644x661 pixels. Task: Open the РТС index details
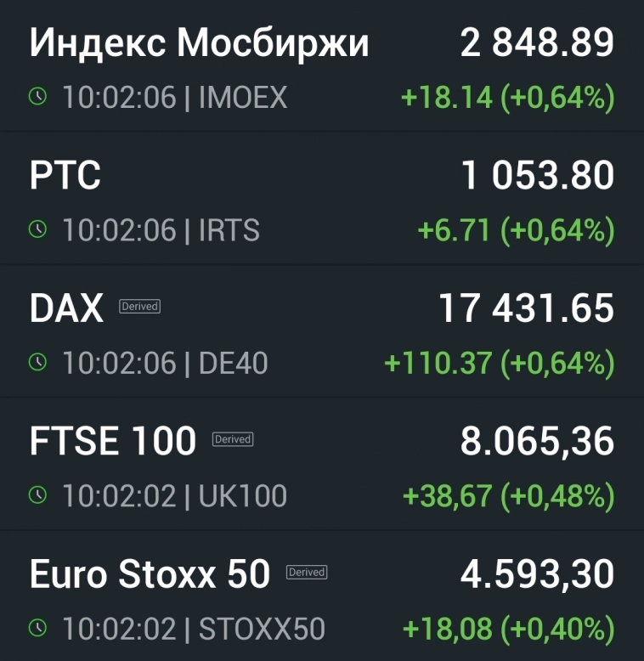tap(65, 176)
